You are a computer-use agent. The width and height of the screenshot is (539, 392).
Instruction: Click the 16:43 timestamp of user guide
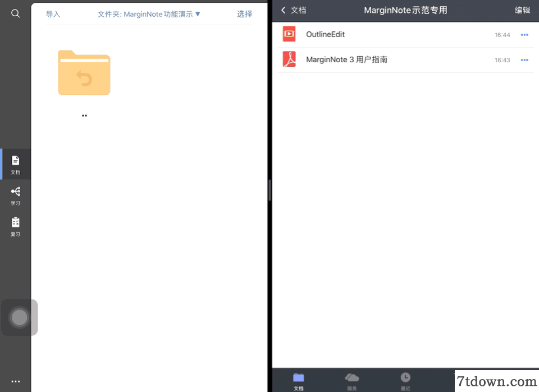[x=502, y=60]
